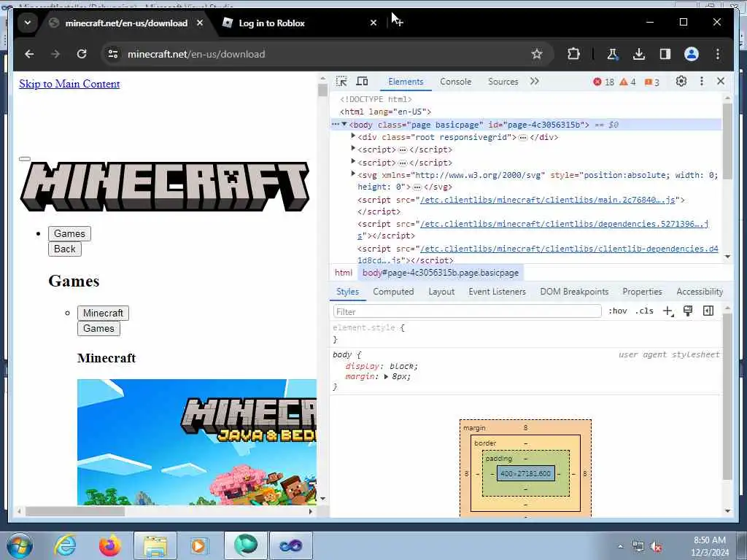This screenshot has width=747, height=560.
Task: Expand the first script node
Action: pyautogui.click(x=353, y=149)
